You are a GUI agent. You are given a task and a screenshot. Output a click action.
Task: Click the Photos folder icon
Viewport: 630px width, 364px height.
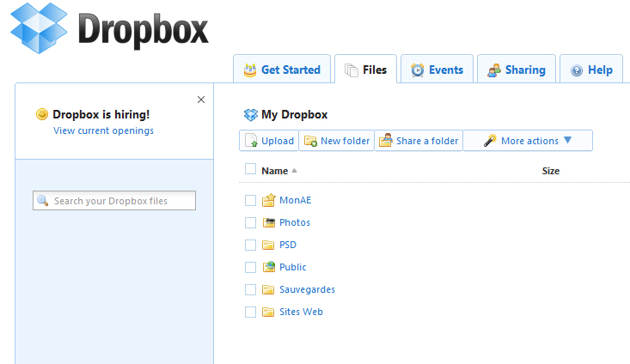(269, 222)
